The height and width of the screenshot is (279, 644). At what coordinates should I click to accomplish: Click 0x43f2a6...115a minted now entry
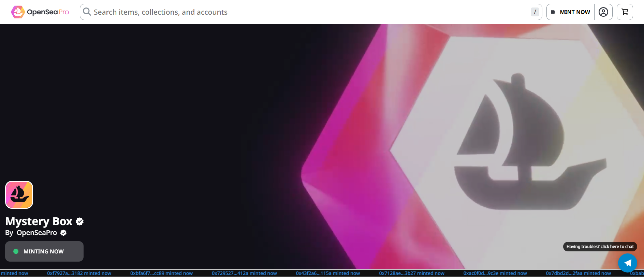coord(328,273)
